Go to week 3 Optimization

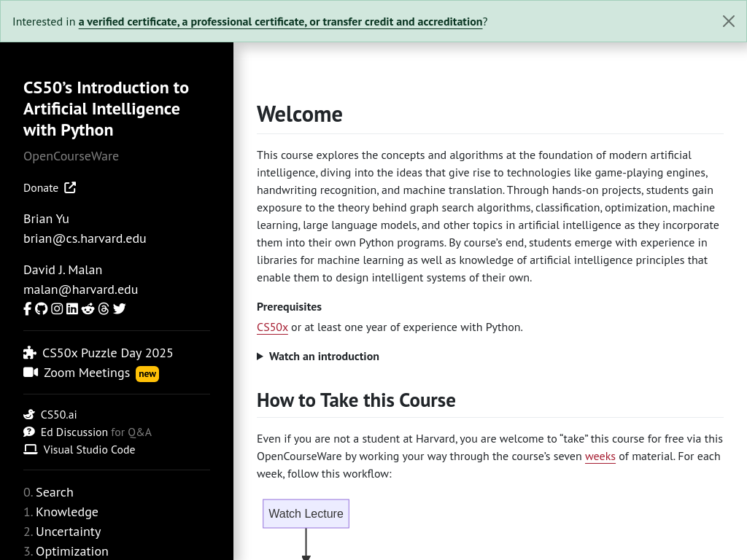(72, 551)
